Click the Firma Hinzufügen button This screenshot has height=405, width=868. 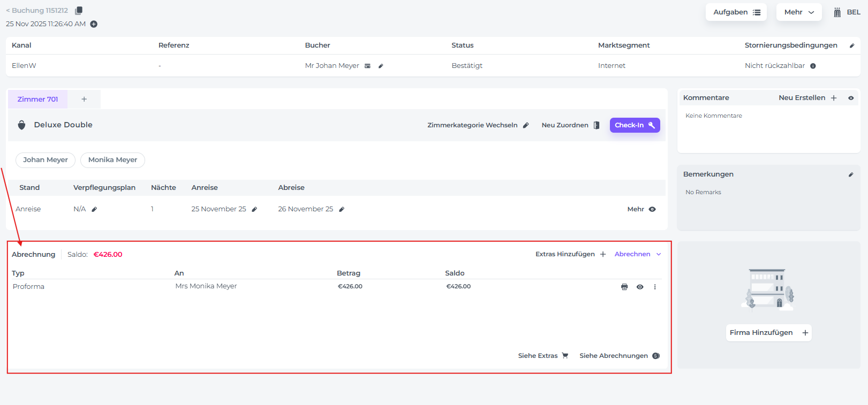click(x=768, y=333)
